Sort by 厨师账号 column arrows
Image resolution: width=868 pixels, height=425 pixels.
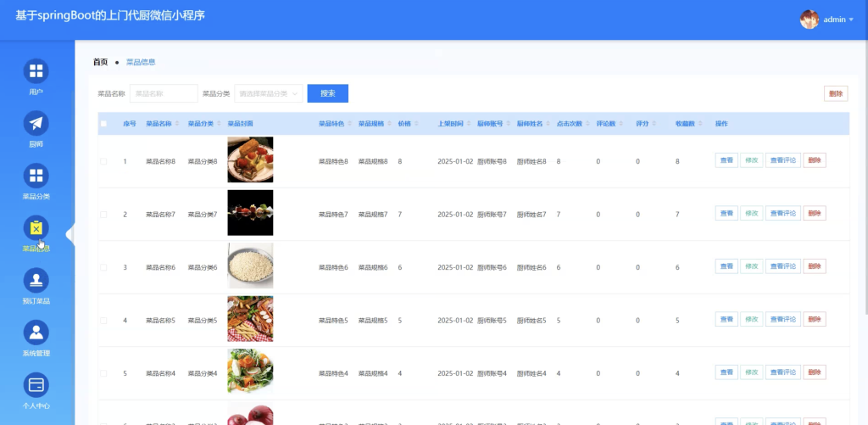pos(509,124)
